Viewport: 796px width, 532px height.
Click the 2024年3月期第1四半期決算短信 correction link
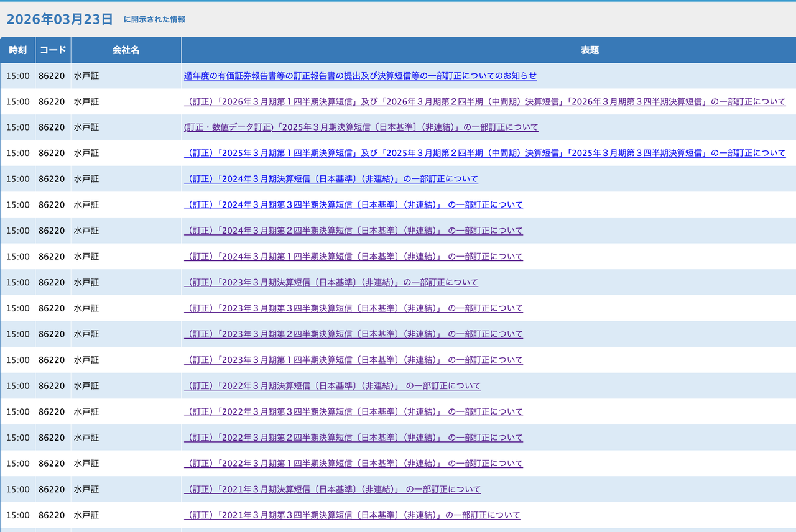pos(353,257)
